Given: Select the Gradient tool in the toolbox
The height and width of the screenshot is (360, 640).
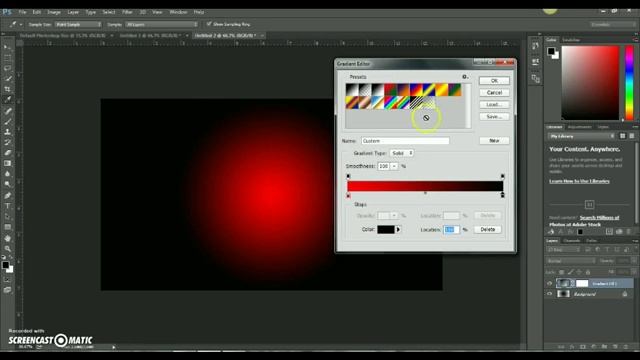Looking at the screenshot, I should pos(7,163).
